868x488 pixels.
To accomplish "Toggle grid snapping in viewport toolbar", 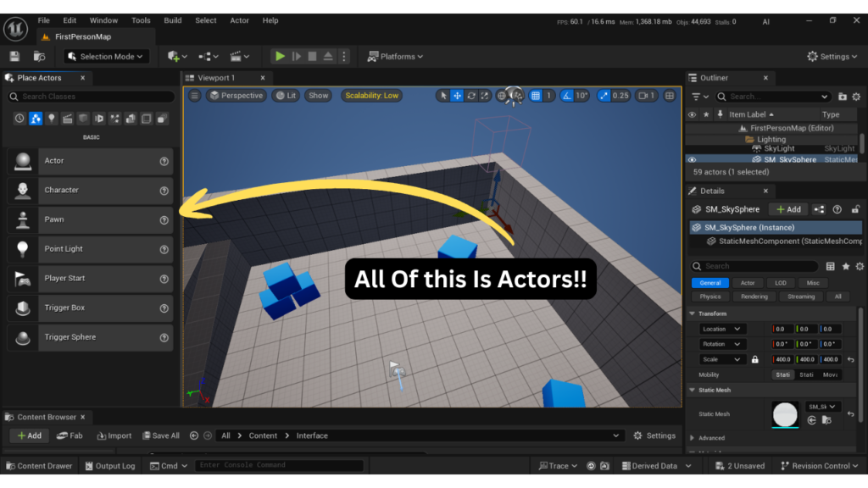I will (x=536, y=96).
